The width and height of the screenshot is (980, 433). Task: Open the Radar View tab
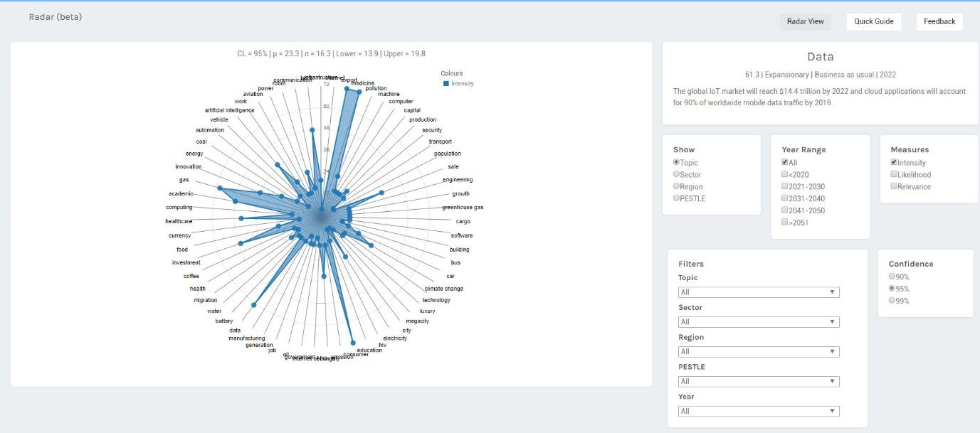(805, 21)
